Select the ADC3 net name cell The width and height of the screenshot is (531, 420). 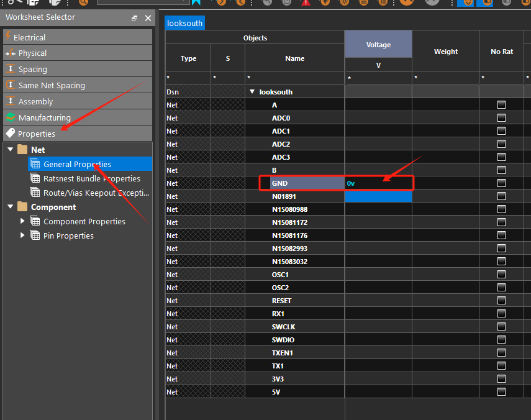click(x=294, y=157)
